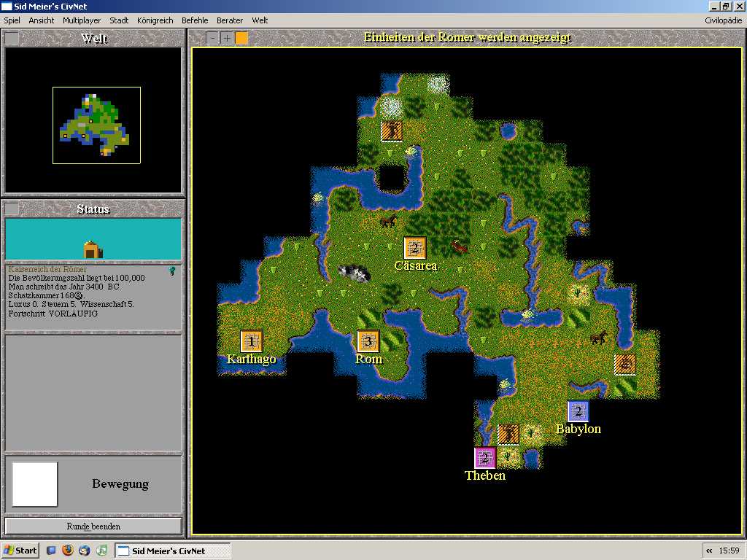Zoom in the map with plus button

[227, 38]
